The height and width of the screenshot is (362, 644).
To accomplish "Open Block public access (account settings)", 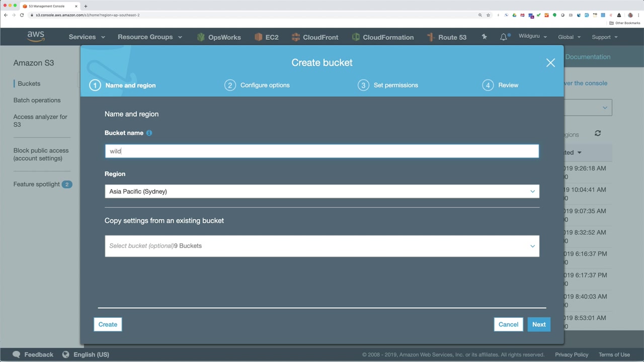I will click(41, 154).
